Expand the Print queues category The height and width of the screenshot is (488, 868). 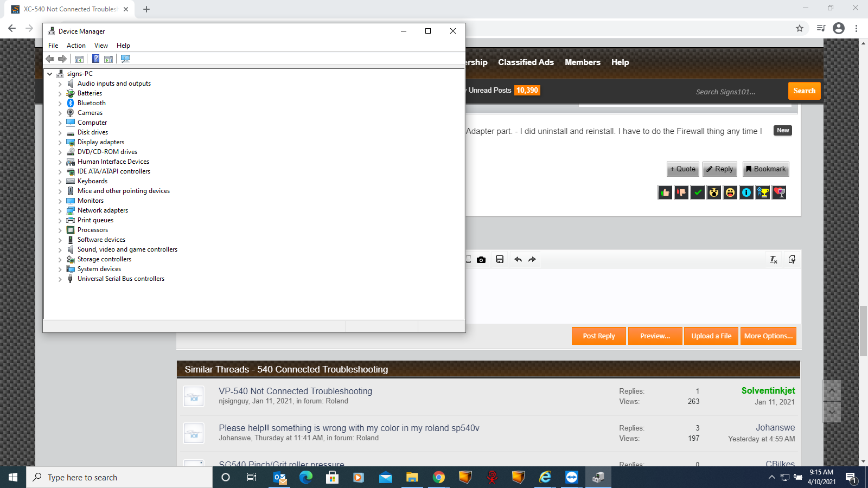[60, 221]
